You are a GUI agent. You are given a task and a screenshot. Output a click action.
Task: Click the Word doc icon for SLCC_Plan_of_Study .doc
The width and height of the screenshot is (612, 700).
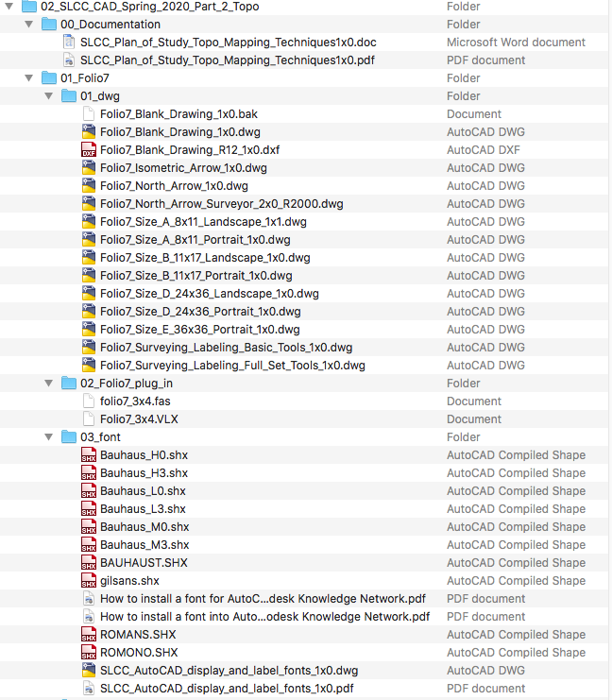[69, 42]
